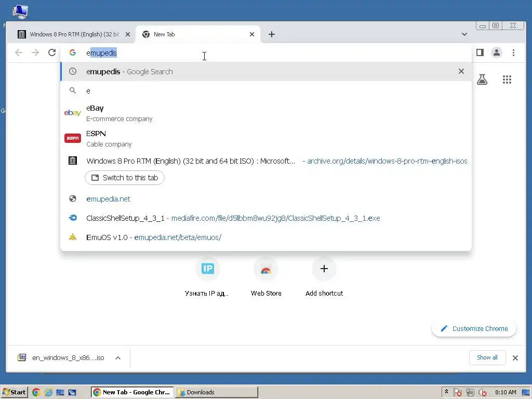Click the mediafire favicon in the suggestions
Screen dimensions: 532x399
pos(73,218)
